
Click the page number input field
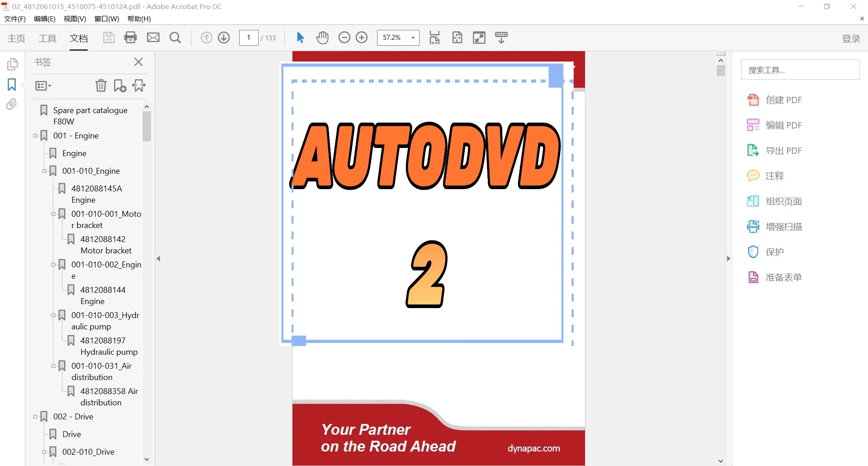click(x=249, y=38)
